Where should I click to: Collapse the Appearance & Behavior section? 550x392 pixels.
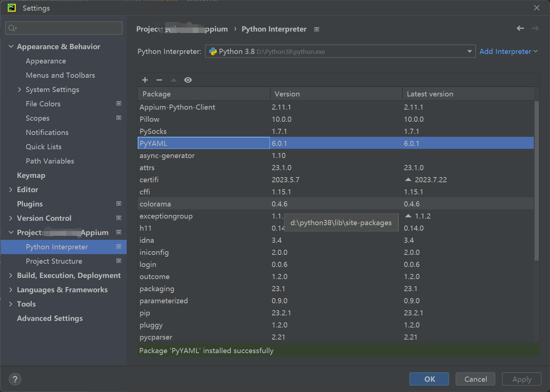coord(11,47)
